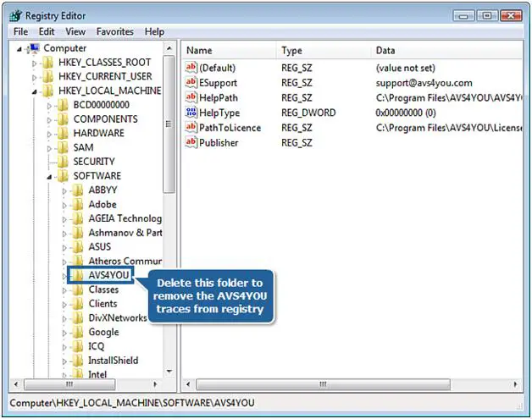Click the HelpType DWORD value icon

click(x=191, y=113)
